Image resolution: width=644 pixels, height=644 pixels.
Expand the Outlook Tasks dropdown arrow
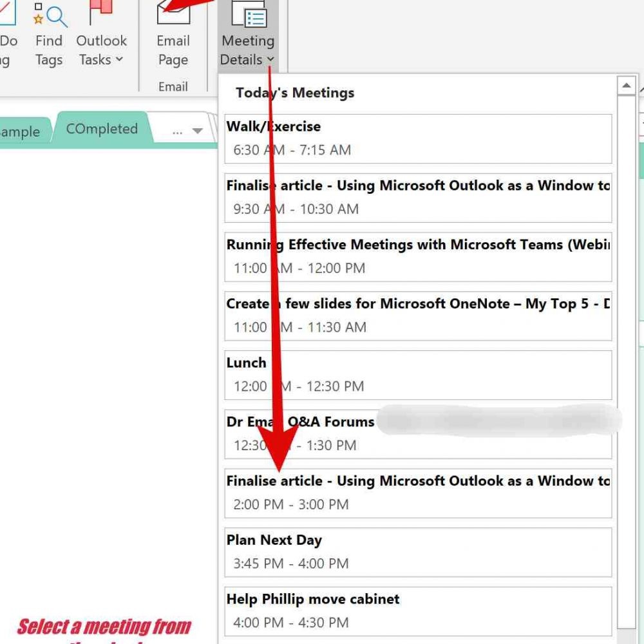120,59
